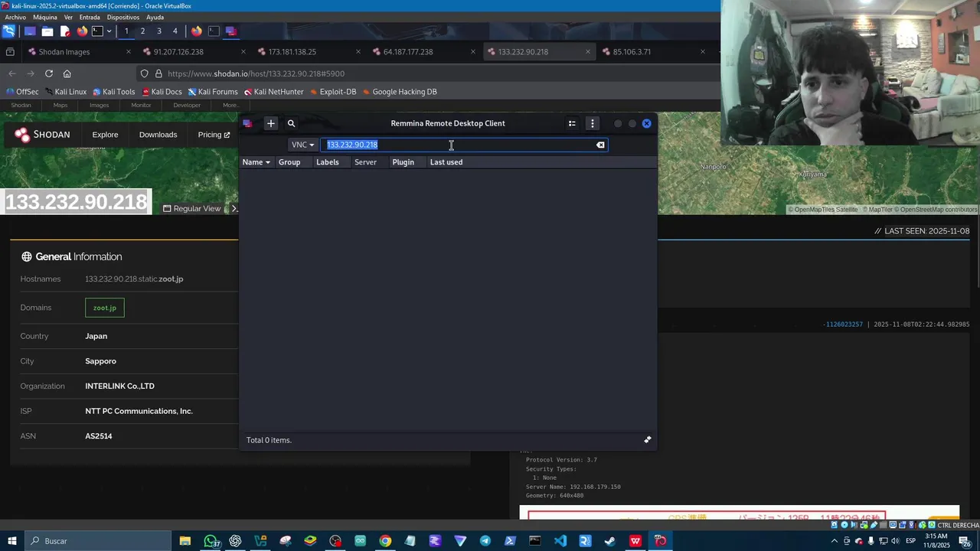Select Regular View on Shodan host page

click(x=192, y=208)
